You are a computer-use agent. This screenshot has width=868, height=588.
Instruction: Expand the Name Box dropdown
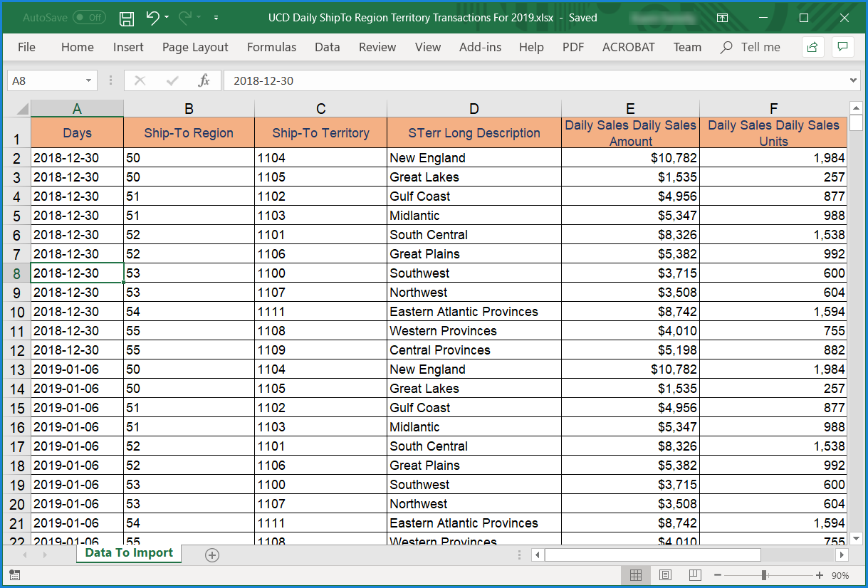point(89,81)
